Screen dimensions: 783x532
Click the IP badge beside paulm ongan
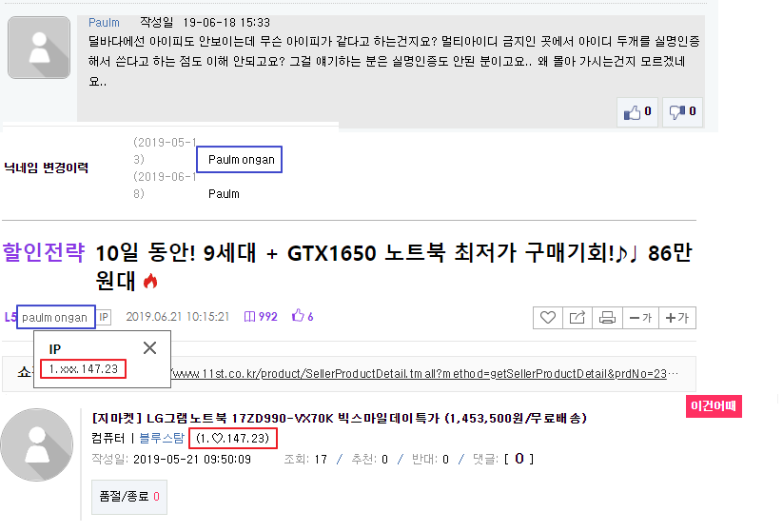pos(104,317)
